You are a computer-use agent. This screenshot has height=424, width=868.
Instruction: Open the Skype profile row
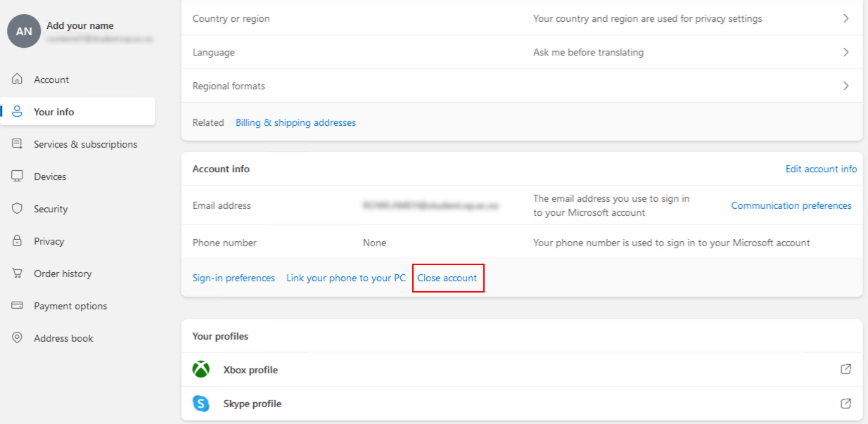click(x=522, y=404)
